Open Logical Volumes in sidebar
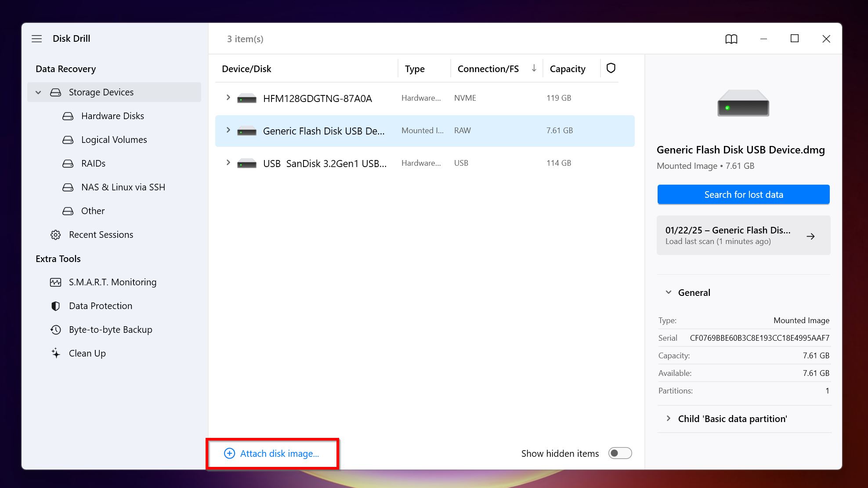Viewport: 868px width, 488px height. 114,140
